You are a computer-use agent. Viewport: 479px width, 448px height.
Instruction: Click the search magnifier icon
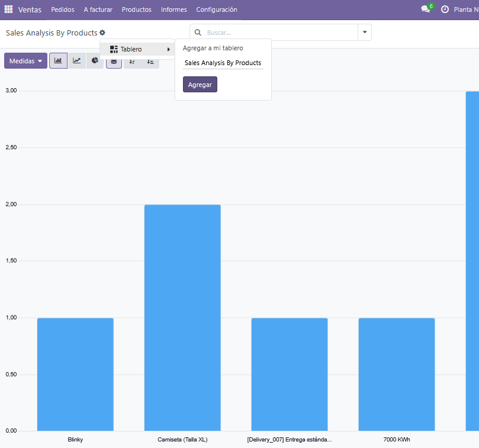[198, 33]
